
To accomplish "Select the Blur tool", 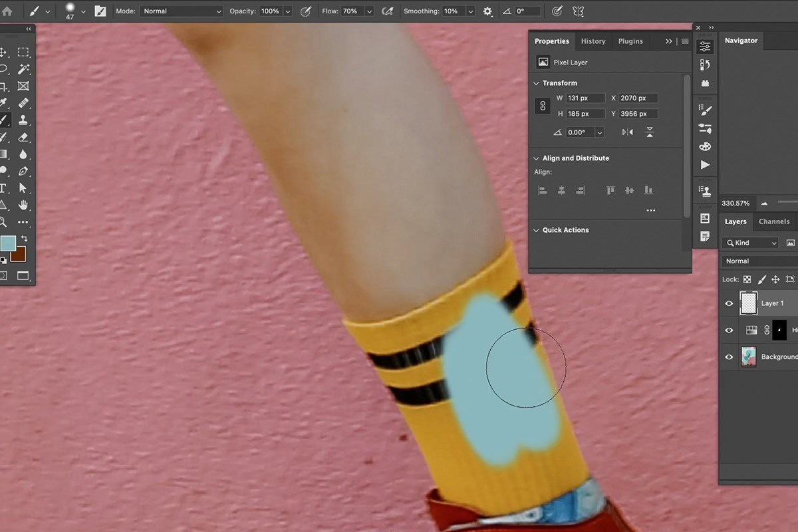I will pos(23,154).
